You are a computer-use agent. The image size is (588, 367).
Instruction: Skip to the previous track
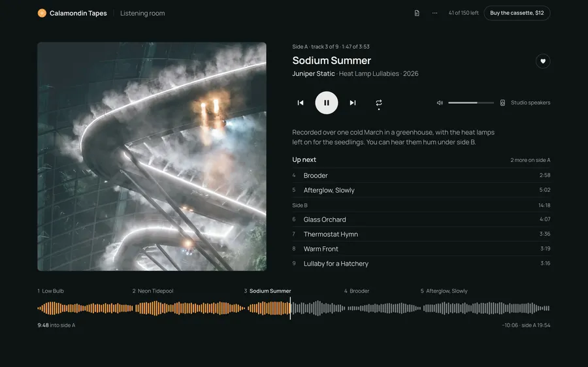pos(301,103)
